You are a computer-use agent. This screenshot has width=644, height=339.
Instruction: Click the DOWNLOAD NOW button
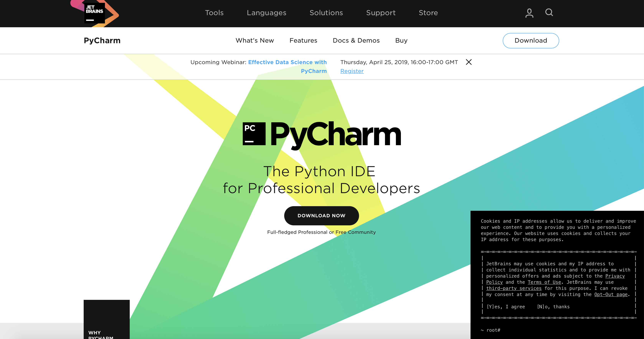(x=321, y=216)
